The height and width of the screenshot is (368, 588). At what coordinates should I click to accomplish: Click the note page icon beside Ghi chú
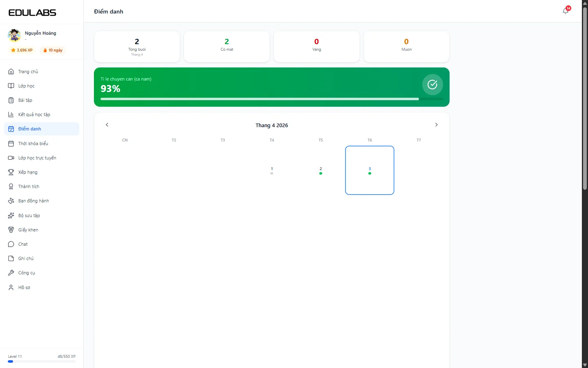(11, 258)
